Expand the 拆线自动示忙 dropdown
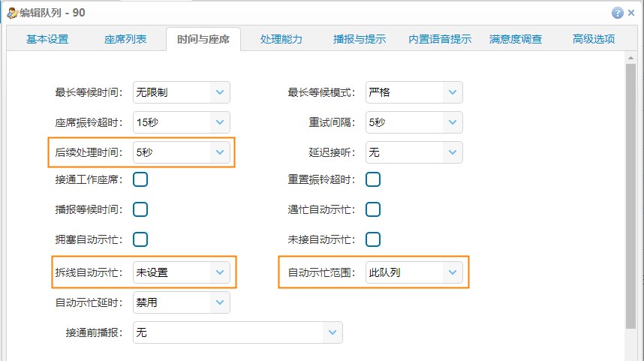 click(x=220, y=272)
